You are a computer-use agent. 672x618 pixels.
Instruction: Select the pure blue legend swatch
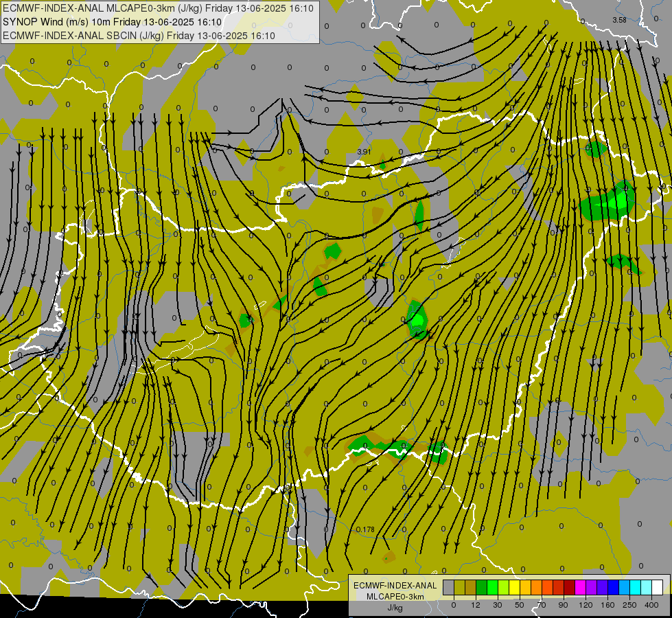(x=613, y=587)
